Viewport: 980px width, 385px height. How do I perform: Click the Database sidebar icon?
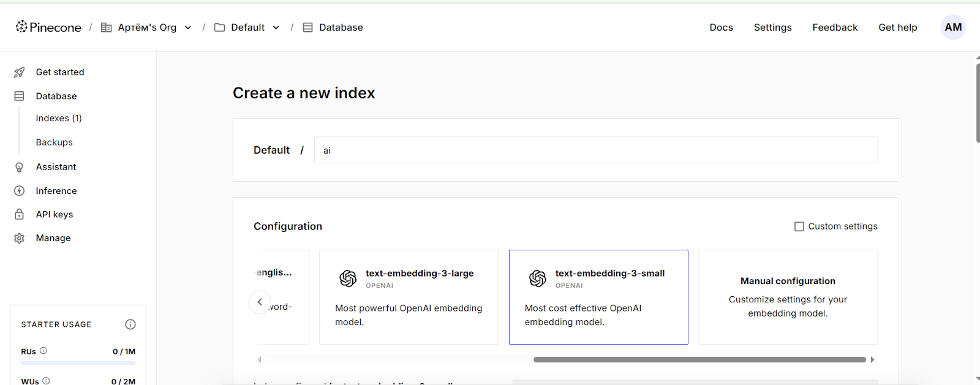tap(19, 96)
